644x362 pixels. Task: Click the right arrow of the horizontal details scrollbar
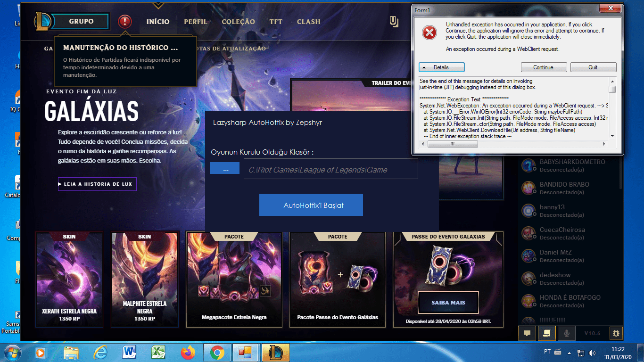pos(604,144)
